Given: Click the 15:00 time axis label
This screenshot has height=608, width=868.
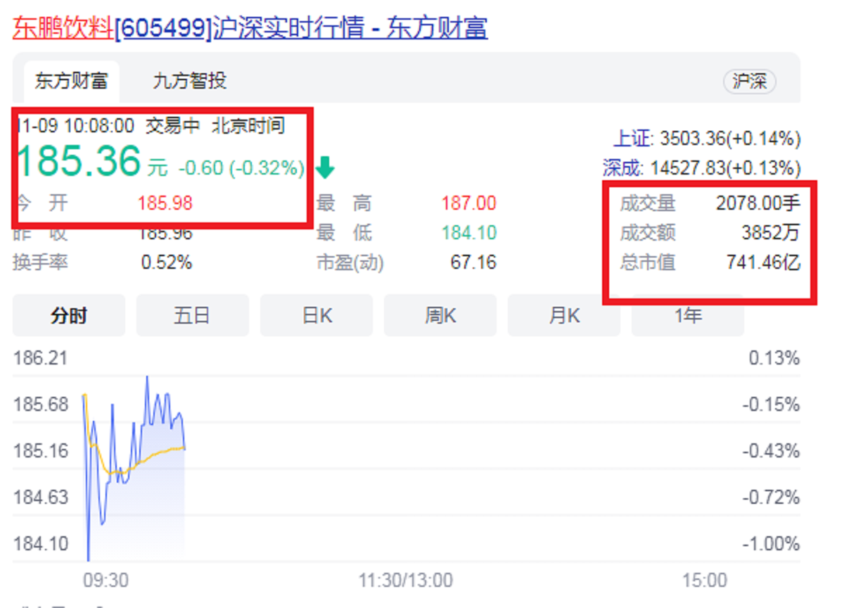Looking at the screenshot, I should [x=704, y=581].
